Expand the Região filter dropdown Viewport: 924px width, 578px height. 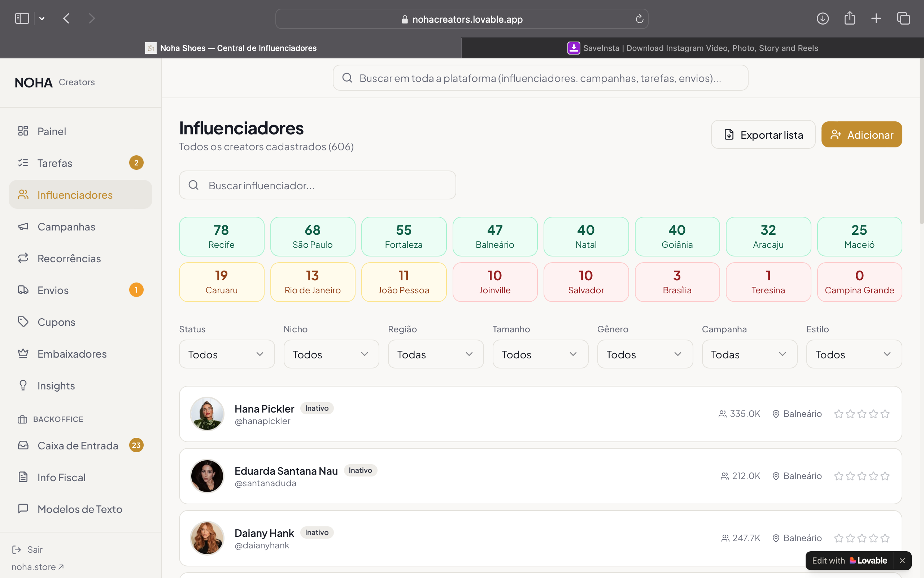tap(436, 354)
